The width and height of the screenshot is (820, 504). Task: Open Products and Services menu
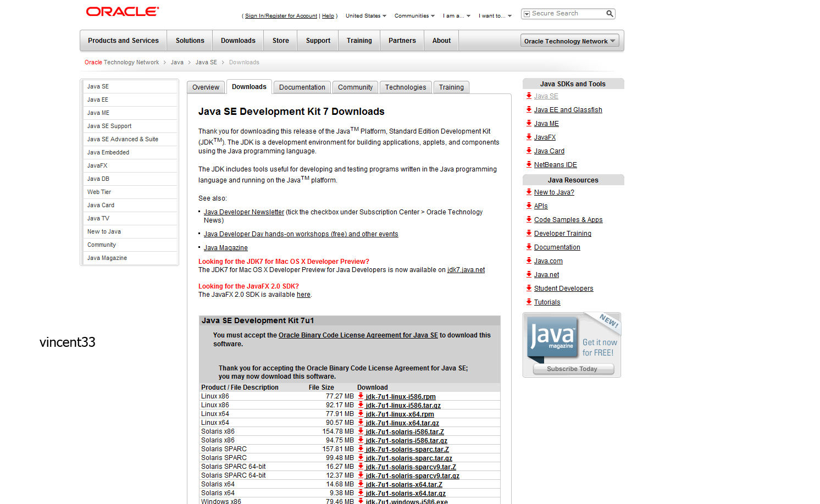point(123,41)
